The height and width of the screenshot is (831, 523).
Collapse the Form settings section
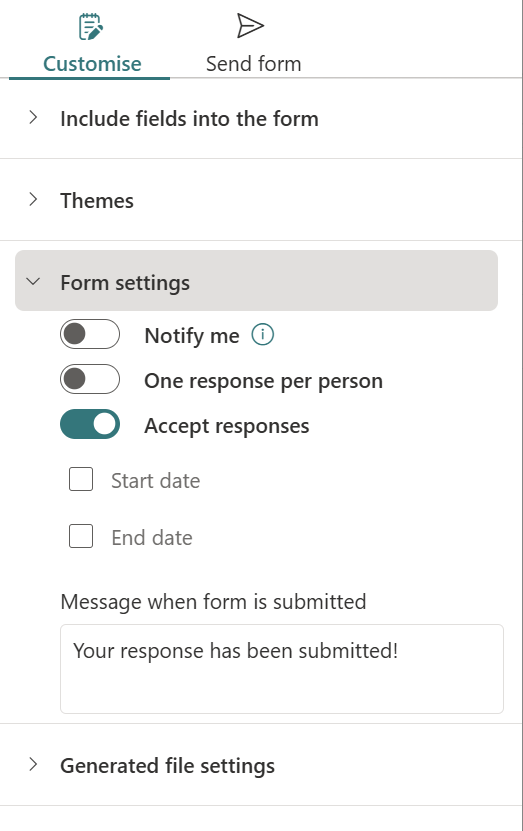pyautogui.click(x=256, y=281)
